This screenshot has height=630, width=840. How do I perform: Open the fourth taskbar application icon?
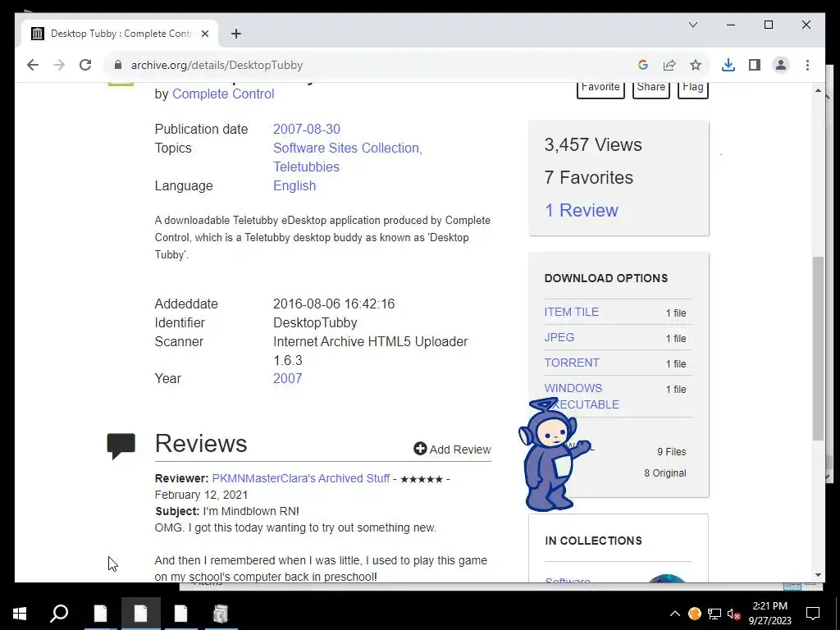pyautogui.click(x=221, y=614)
